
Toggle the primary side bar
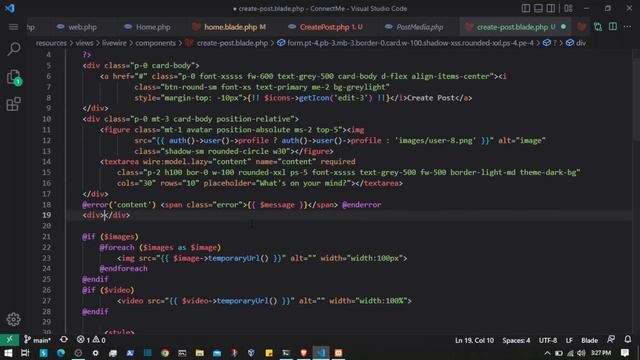[x=526, y=8]
